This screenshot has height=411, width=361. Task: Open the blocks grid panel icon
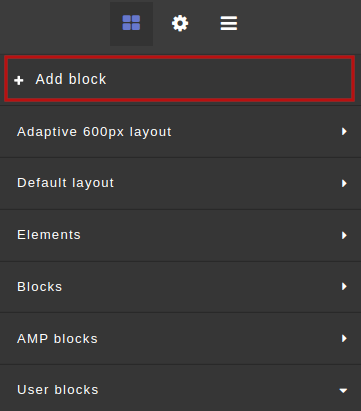(131, 23)
